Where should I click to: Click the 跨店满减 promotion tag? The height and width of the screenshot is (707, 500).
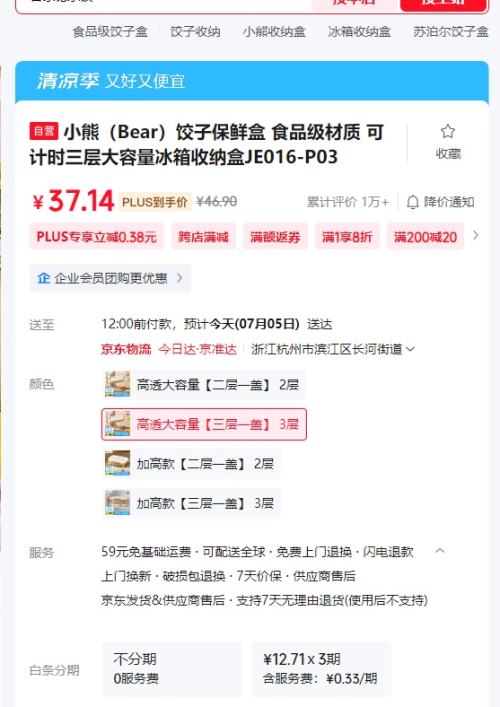(x=203, y=236)
